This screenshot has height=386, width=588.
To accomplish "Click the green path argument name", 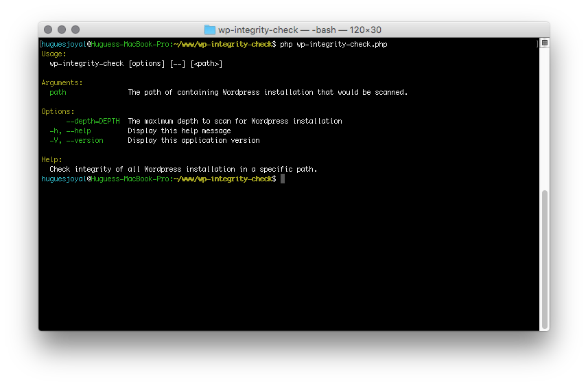I will 58,92.
